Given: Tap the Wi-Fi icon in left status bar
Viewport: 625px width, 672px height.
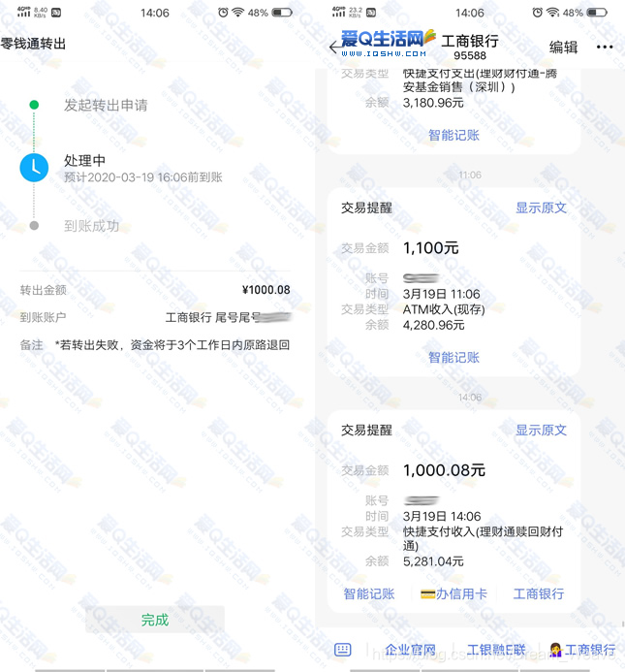Looking at the screenshot, I should (237, 13).
